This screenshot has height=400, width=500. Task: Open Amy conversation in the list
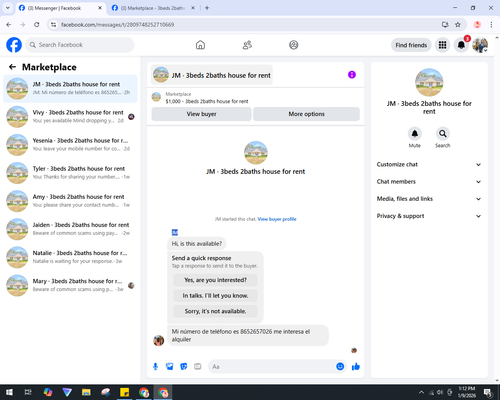(x=70, y=201)
